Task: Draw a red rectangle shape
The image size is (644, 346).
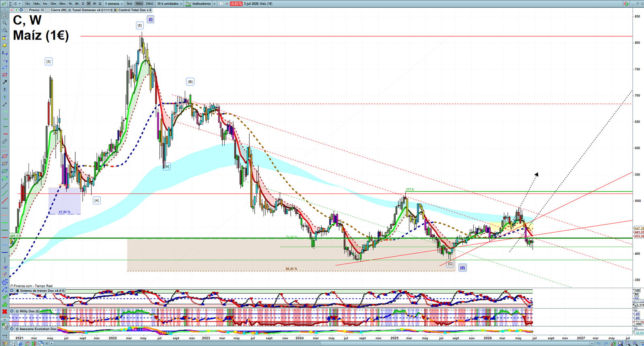Action: [5, 75]
